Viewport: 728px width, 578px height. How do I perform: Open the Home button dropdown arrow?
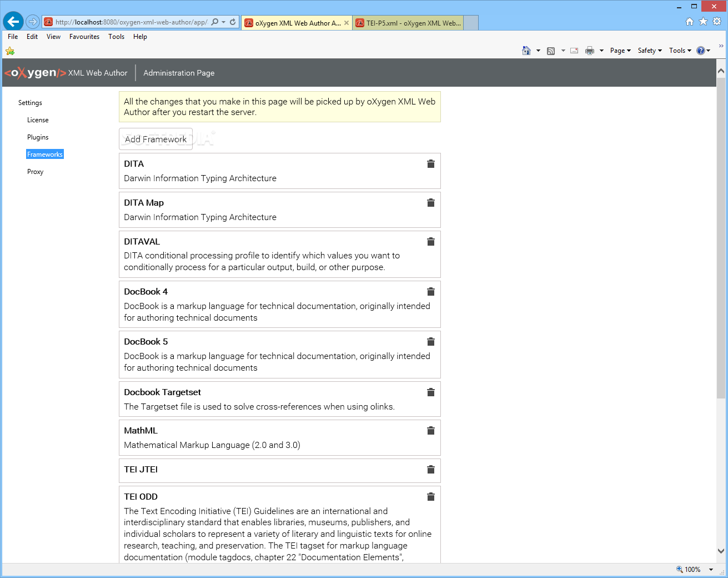538,51
